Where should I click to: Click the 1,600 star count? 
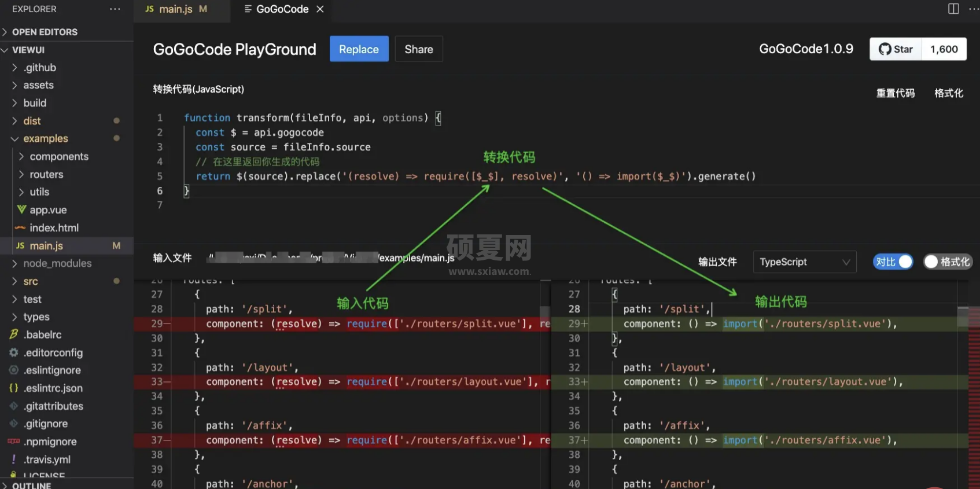point(944,49)
